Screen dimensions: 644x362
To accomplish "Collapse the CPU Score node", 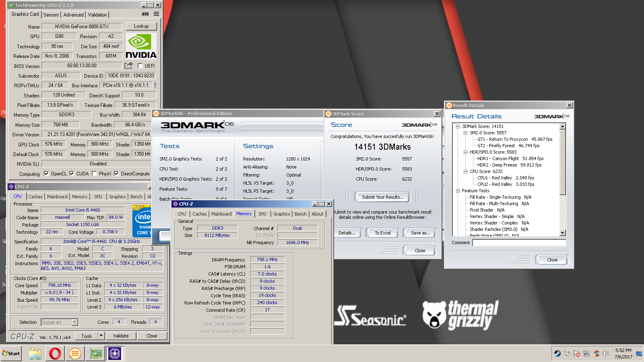I will click(x=465, y=171).
